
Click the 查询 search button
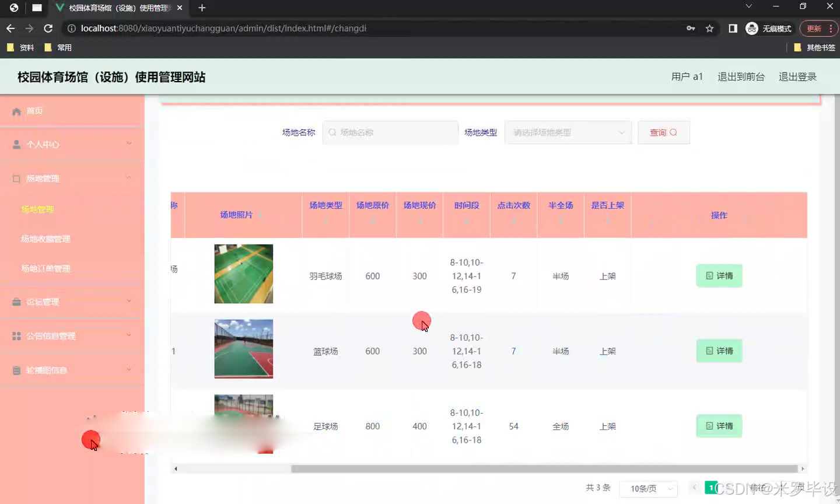(664, 132)
